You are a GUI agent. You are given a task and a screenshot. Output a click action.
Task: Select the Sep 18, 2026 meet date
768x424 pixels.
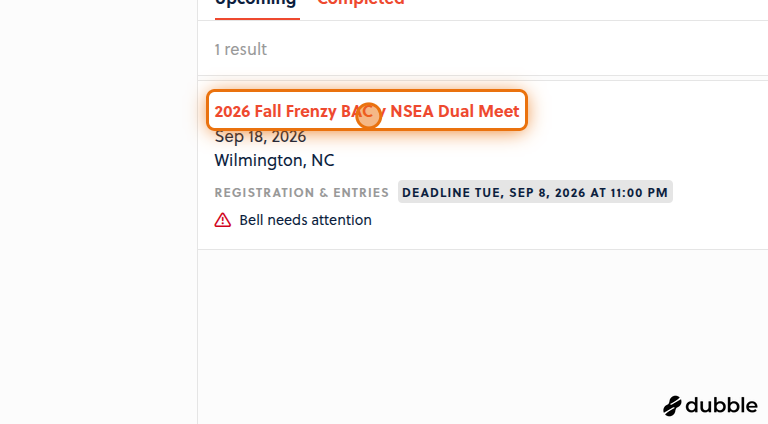260,137
